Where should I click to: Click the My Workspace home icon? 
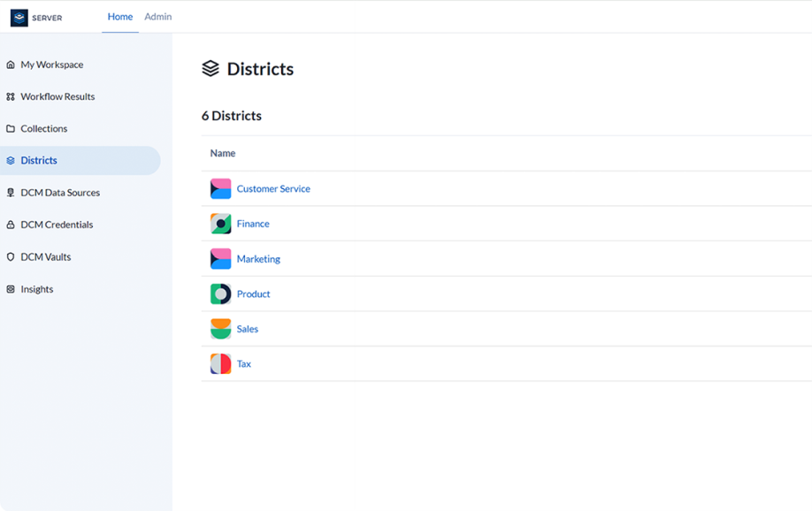10,64
